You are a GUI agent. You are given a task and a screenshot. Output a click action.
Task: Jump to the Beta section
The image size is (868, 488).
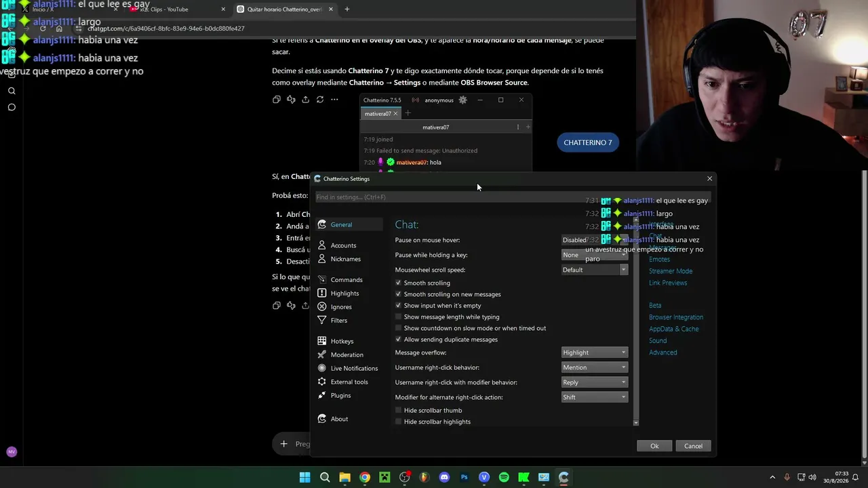655,306
